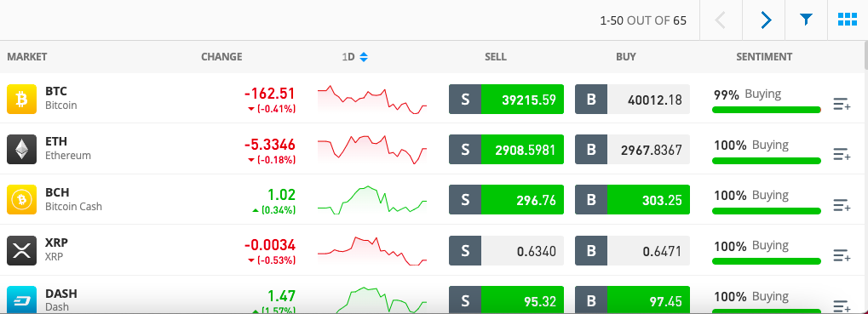Buy XRP at 0.6471

coord(632,250)
